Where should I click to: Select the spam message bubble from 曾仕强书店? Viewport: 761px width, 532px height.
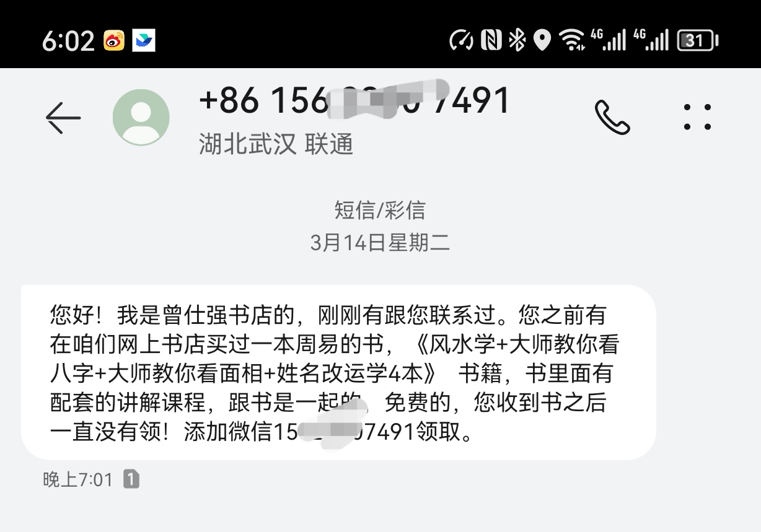(338, 373)
